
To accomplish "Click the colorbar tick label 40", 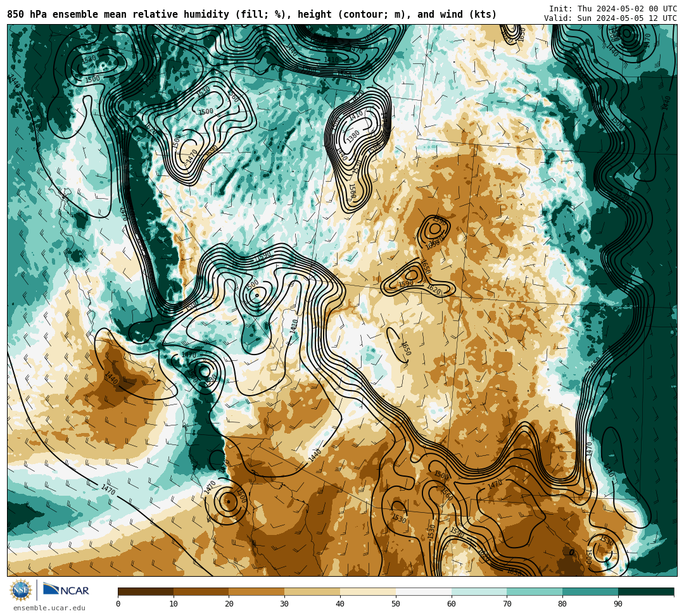I will (340, 604).
